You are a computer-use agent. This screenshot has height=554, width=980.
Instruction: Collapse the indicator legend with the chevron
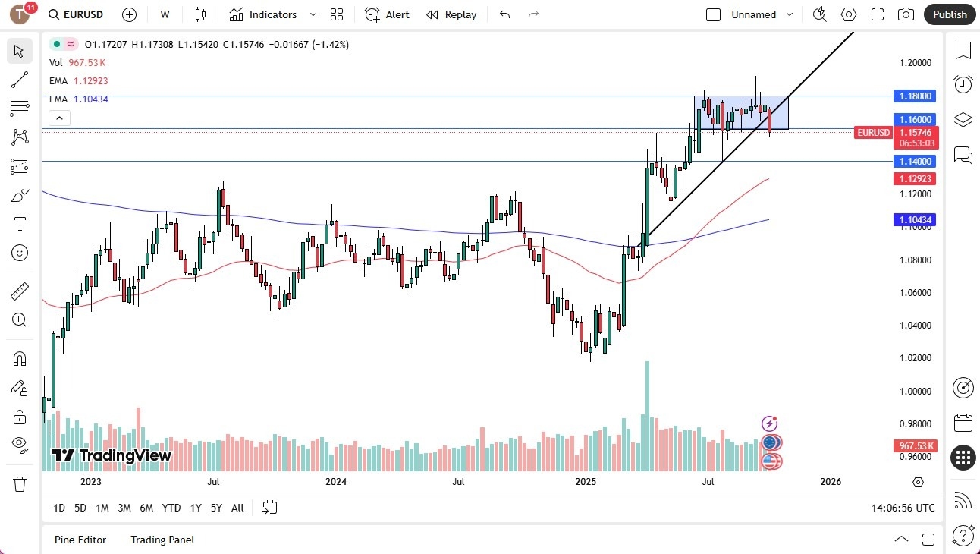tap(59, 118)
